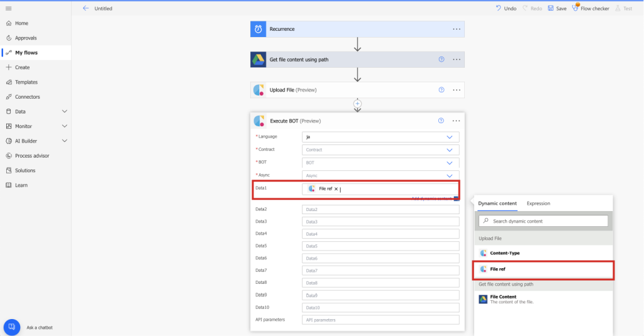Click the back arrow next to Untitled
Viewport: 644px width, 336px height.
tap(86, 8)
